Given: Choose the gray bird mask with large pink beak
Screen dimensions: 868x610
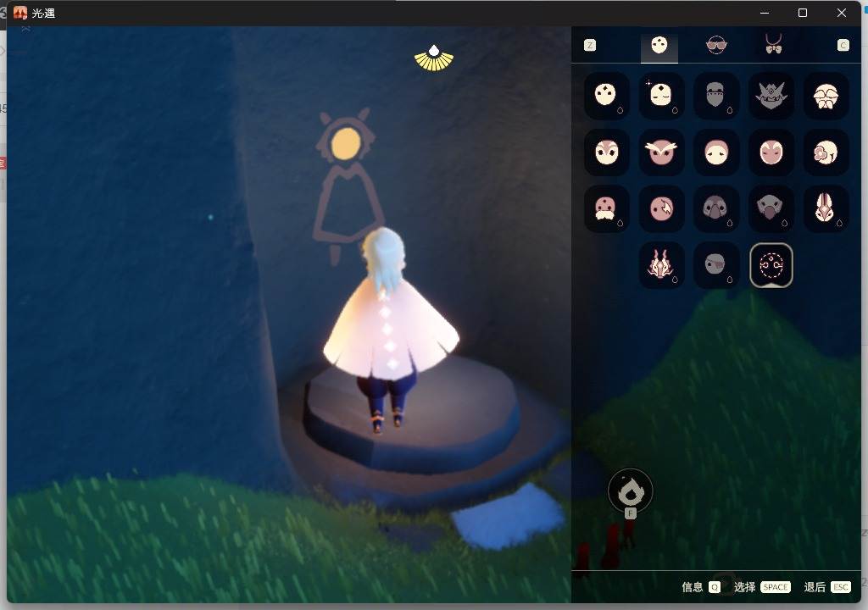Looking at the screenshot, I should [771, 208].
